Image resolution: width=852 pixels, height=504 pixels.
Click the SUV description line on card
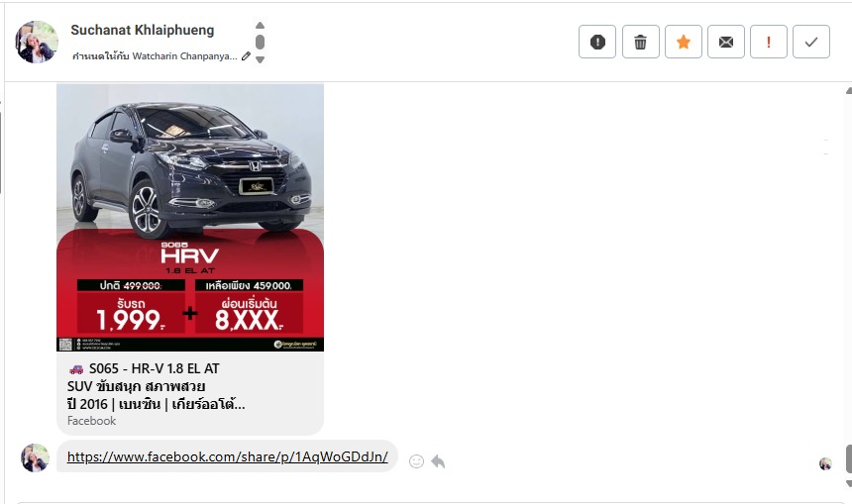136,387
